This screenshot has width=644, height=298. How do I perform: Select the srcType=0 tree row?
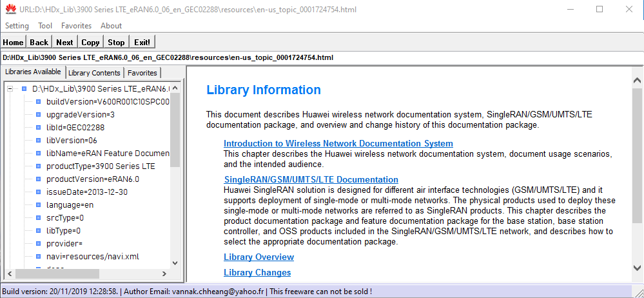point(65,218)
